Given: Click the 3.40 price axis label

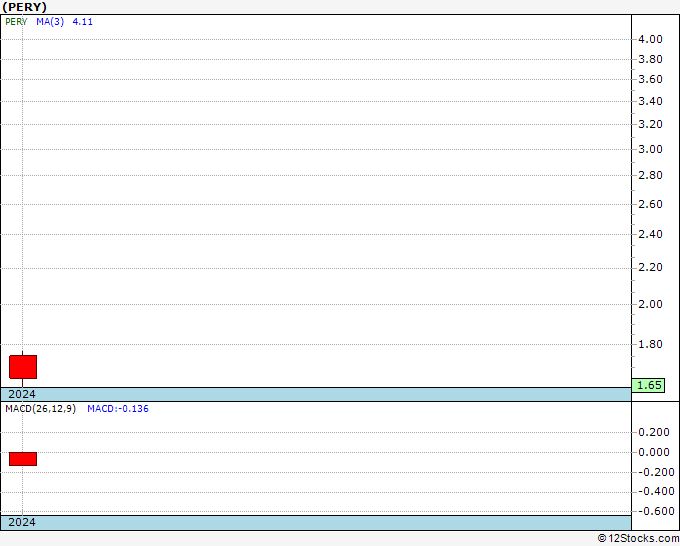Looking at the screenshot, I should pos(650,101).
